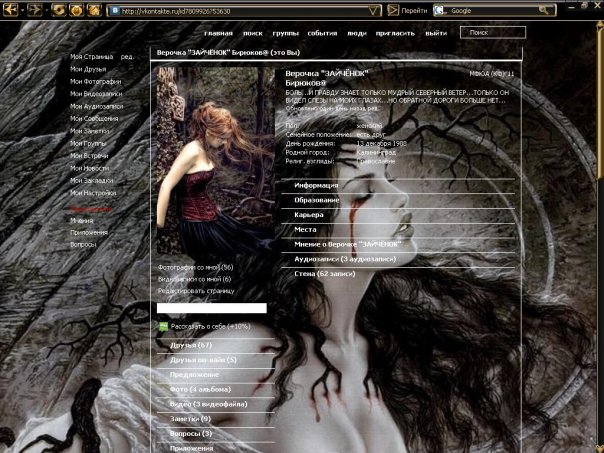Click the Google search engine icon
Viewport: 604px width, 453px height.
point(440,11)
